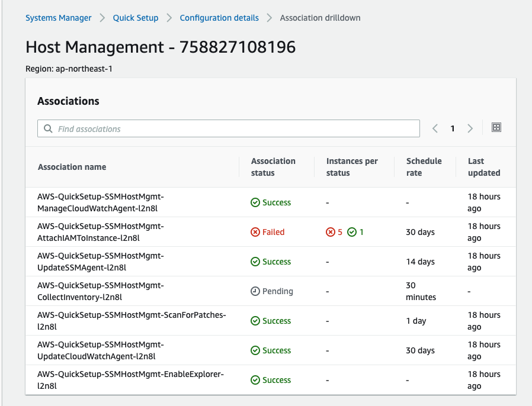Viewport: 532px width, 406px height.
Task: Click Success text in EnableExplorer row
Action: 277,380
